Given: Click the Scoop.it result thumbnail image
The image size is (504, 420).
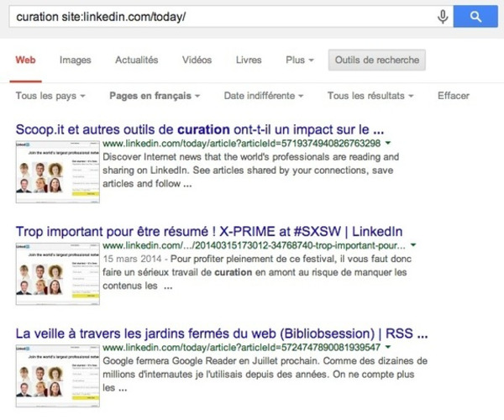Looking at the screenshot, I should pos(57,172).
